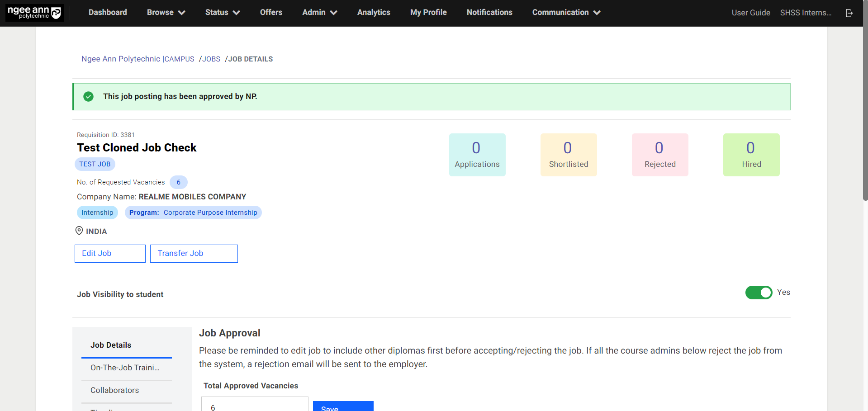This screenshot has width=868, height=411.
Task: Open the Status dropdown
Action: click(x=222, y=12)
